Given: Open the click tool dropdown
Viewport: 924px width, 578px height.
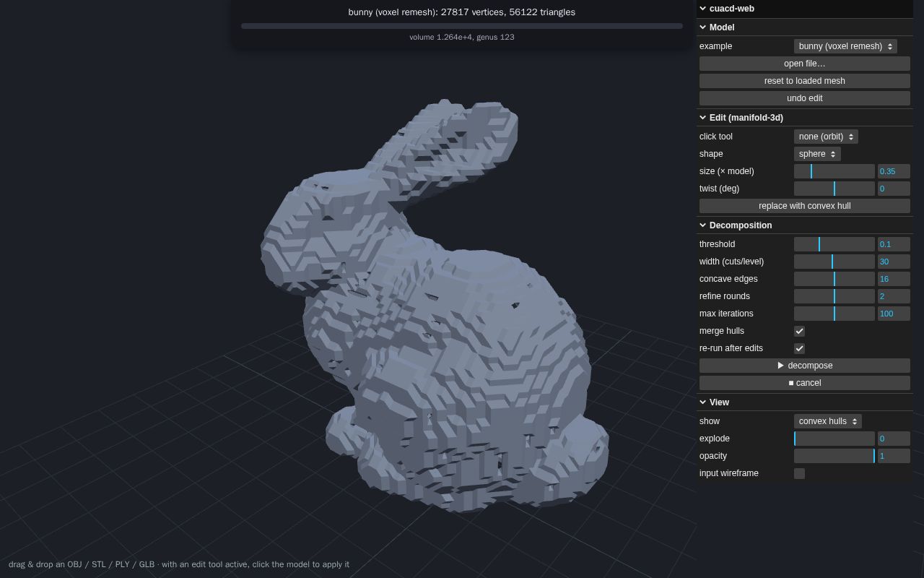Looking at the screenshot, I should coord(826,137).
